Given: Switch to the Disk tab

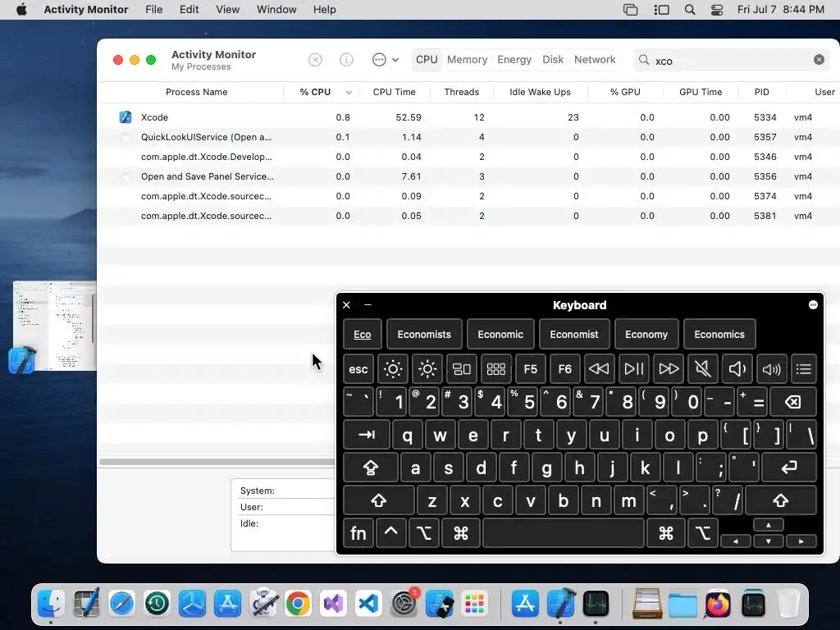Looking at the screenshot, I should coord(553,59).
